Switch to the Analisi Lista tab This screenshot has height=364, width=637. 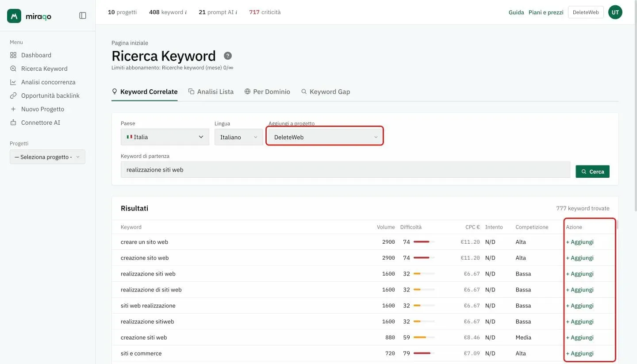click(x=211, y=92)
